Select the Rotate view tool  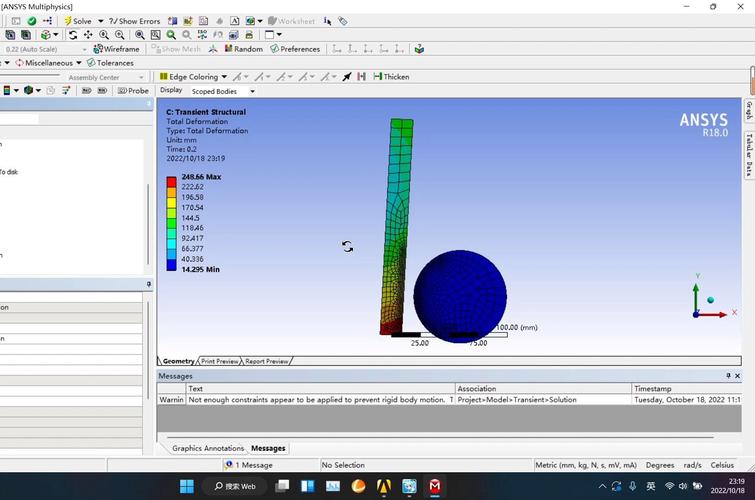73,35
